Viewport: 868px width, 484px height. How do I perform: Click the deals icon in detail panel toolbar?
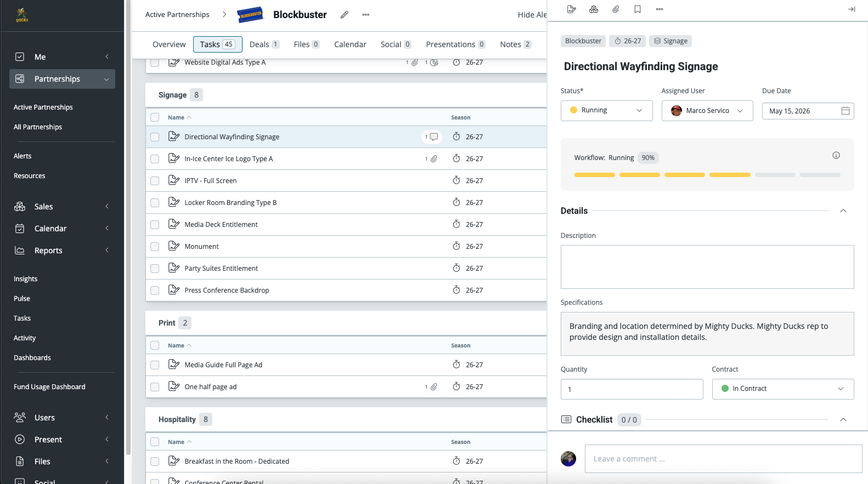coord(594,9)
